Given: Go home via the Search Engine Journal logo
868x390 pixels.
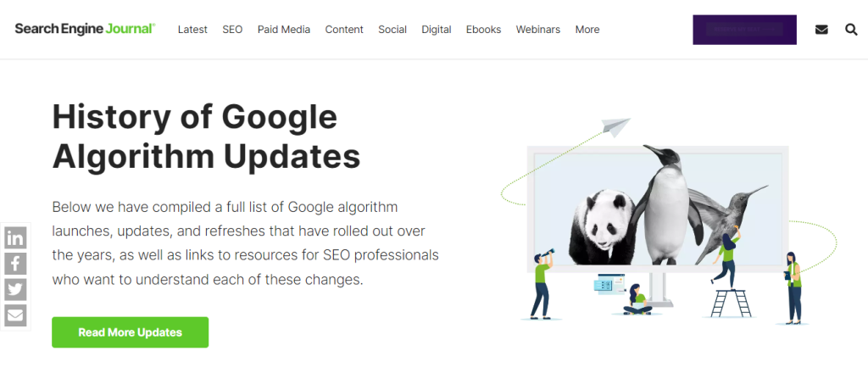Looking at the screenshot, I should [x=86, y=29].
